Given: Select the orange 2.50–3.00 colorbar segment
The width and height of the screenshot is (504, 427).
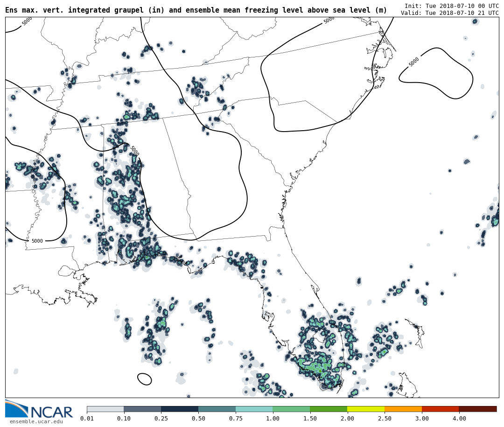Looking at the screenshot, I should [403, 409].
